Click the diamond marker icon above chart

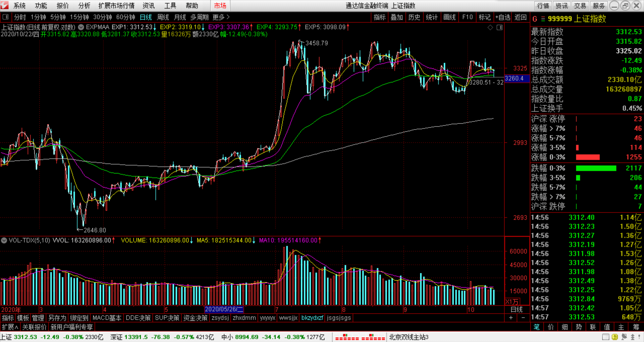pos(490,27)
